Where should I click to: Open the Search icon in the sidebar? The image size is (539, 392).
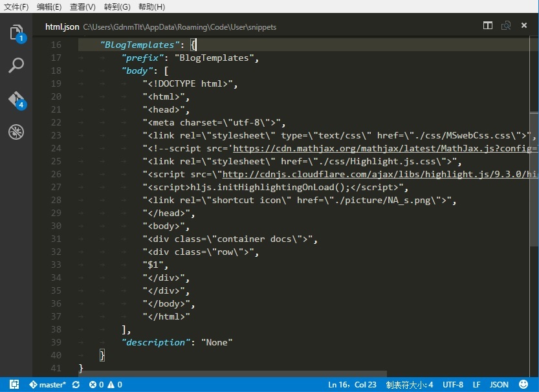coord(15,65)
